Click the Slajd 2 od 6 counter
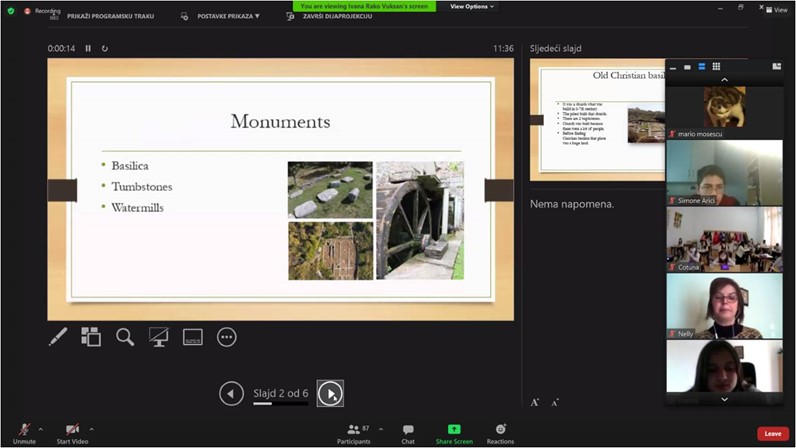796x448 pixels. (x=281, y=393)
